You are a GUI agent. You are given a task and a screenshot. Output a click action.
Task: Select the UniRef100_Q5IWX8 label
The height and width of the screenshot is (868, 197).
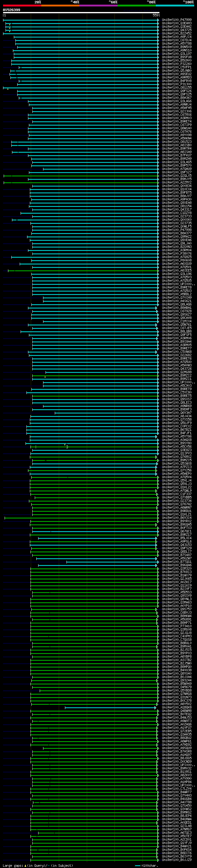tap(177, 463)
